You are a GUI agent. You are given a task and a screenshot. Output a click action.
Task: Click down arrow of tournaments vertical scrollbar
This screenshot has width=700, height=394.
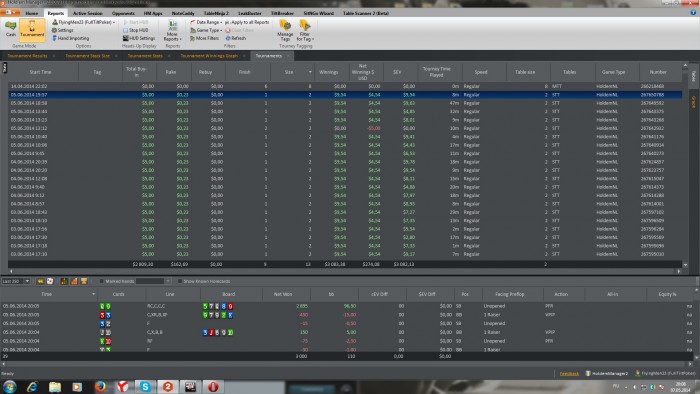[x=685, y=265]
